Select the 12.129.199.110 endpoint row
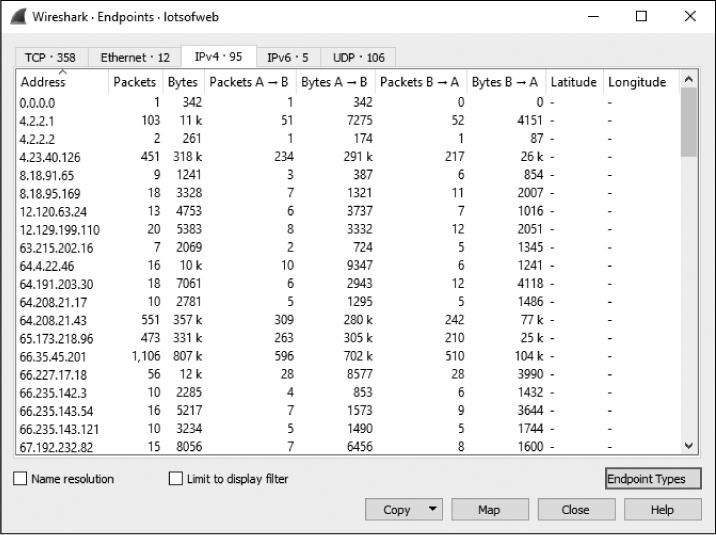This screenshot has width=716, height=535. click(x=348, y=229)
